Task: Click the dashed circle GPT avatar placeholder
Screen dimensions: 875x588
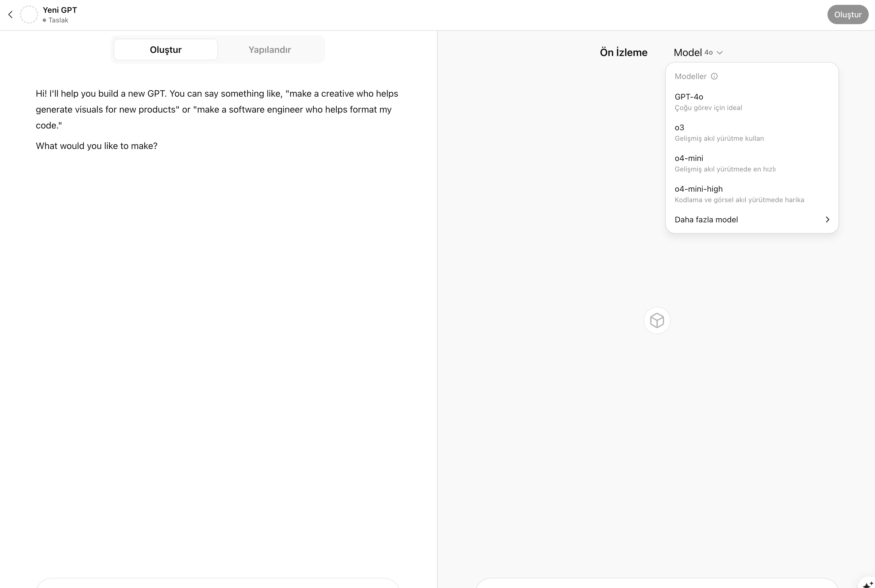Action: click(x=29, y=15)
